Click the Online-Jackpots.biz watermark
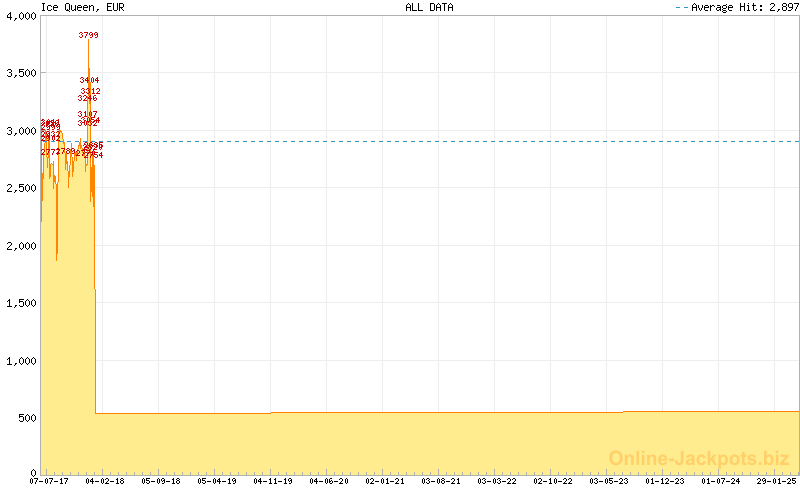Screen dimensions: 800x490 pos(699,458)
